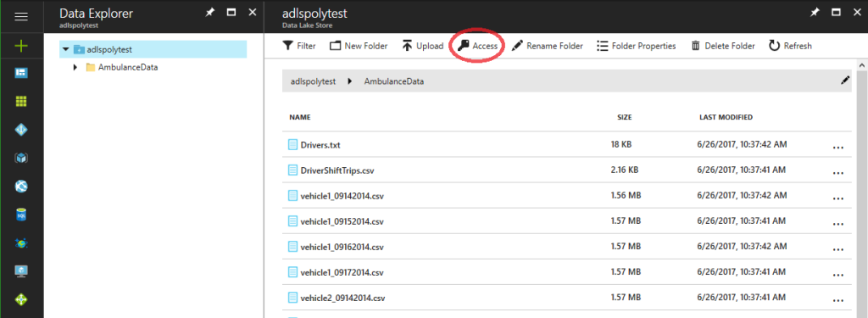Screen dimensions: 868x318
Task: Click the green plus New resource icon
Action: pyautogui.click(x=21, y=46)
